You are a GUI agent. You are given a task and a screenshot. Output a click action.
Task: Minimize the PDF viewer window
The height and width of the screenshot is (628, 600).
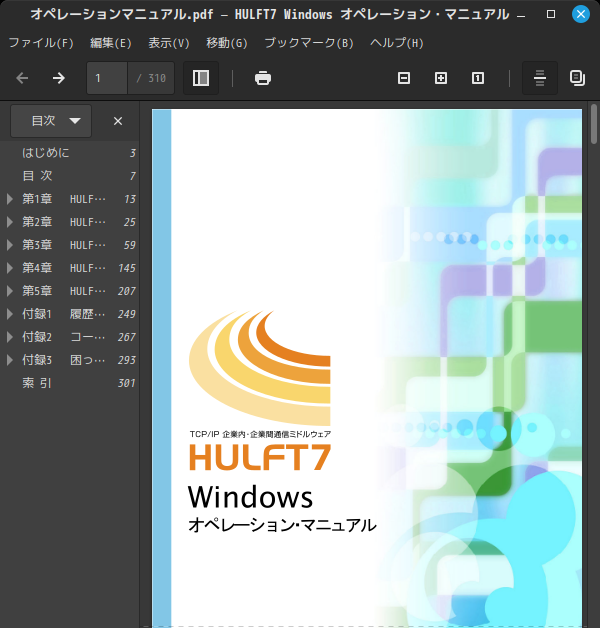coord(521,15)
